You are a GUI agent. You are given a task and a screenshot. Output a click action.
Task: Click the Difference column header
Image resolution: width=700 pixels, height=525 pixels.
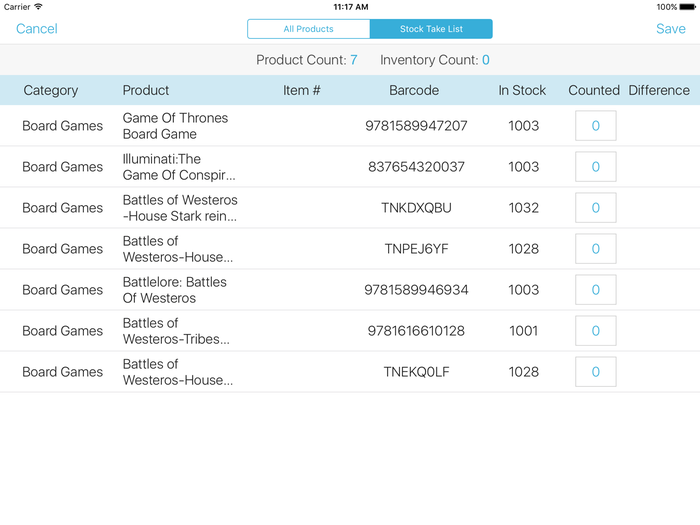pos(659,91)
